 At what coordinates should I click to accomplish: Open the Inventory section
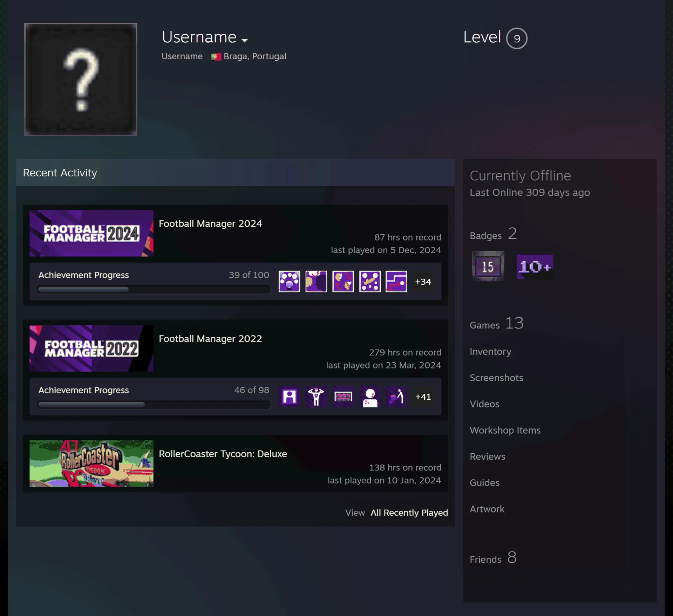490,351
